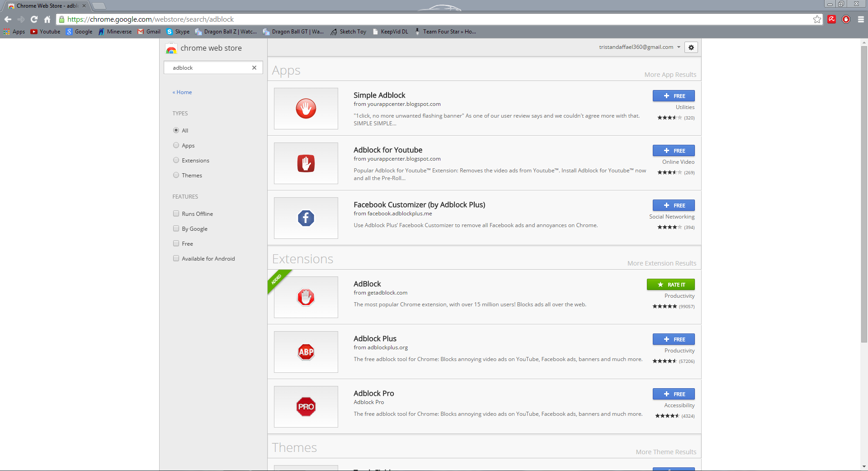Image resolution: width=868 pixels, height=471 pixels.
Task: Select the All types radio button
Action: click(176, 130)
